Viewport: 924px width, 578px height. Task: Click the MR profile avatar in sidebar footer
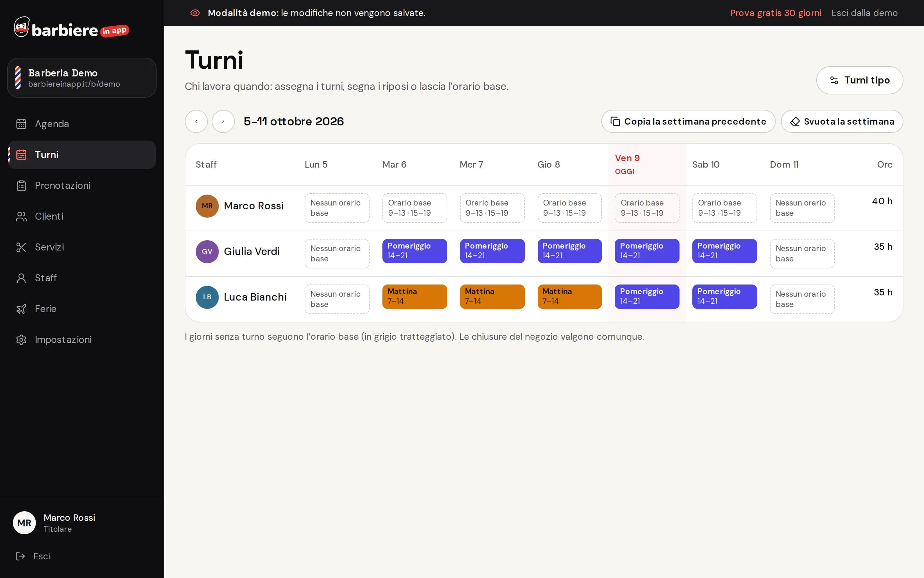point(24,522)
